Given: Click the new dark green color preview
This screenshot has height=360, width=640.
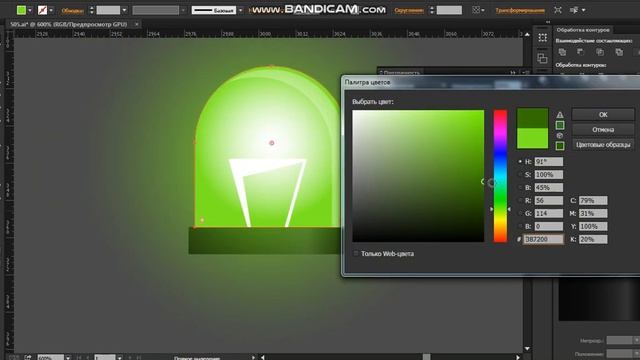Looking at the screenshot, I should coord(532,118).
